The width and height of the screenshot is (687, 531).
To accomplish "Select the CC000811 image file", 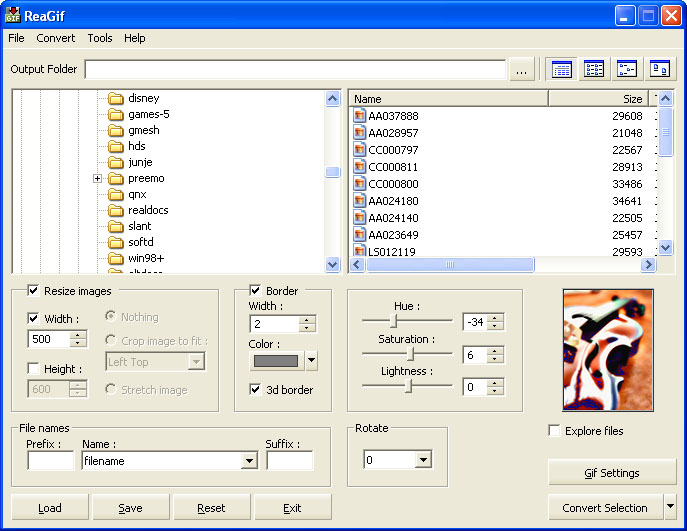I will [393, 167].
